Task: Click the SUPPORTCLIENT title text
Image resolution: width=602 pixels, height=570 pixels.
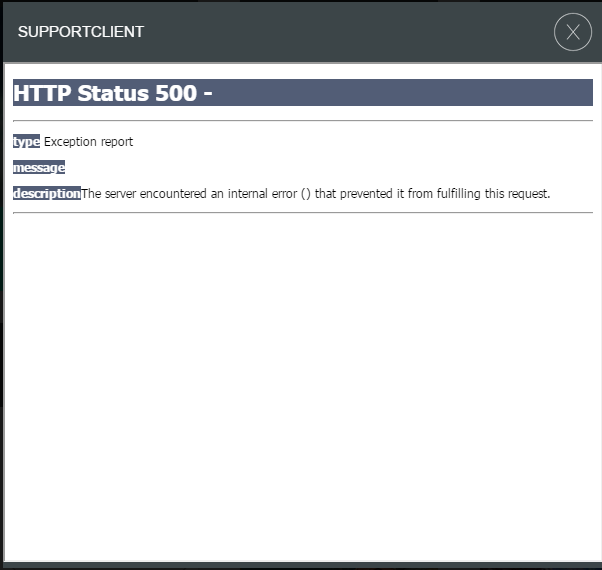Action: (81, 32)
